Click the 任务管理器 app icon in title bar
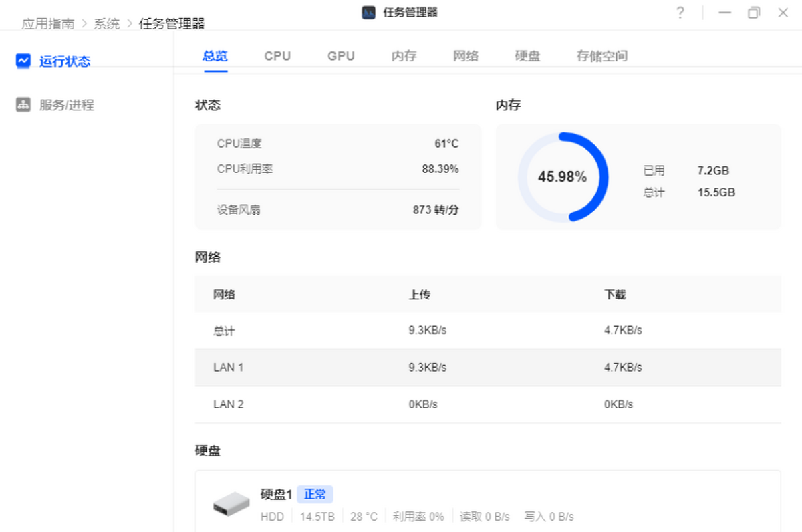The width and height of the screenshot is (802, 532). pyautogui.click(x=368, y=12)
